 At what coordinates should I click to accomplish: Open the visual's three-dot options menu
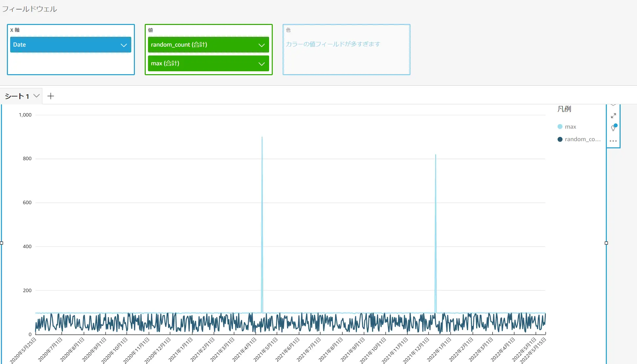pyautogui.click(x=613, y=141)
